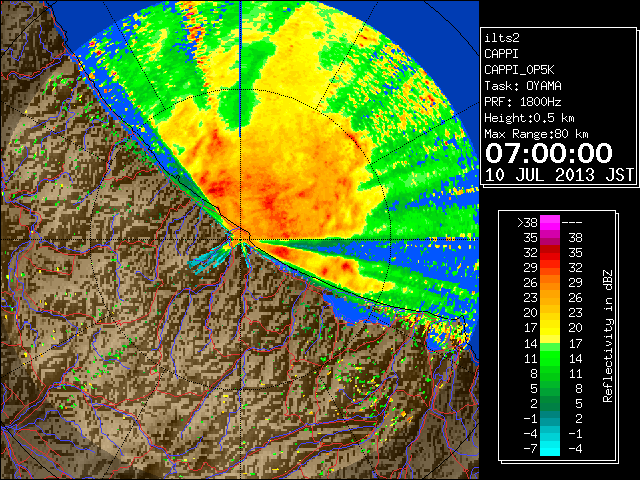Image resolution: width=640 pixels, height=480 pixels.
Task: Click the date 10 JUL 2013 JST
Action: point(559,175)
